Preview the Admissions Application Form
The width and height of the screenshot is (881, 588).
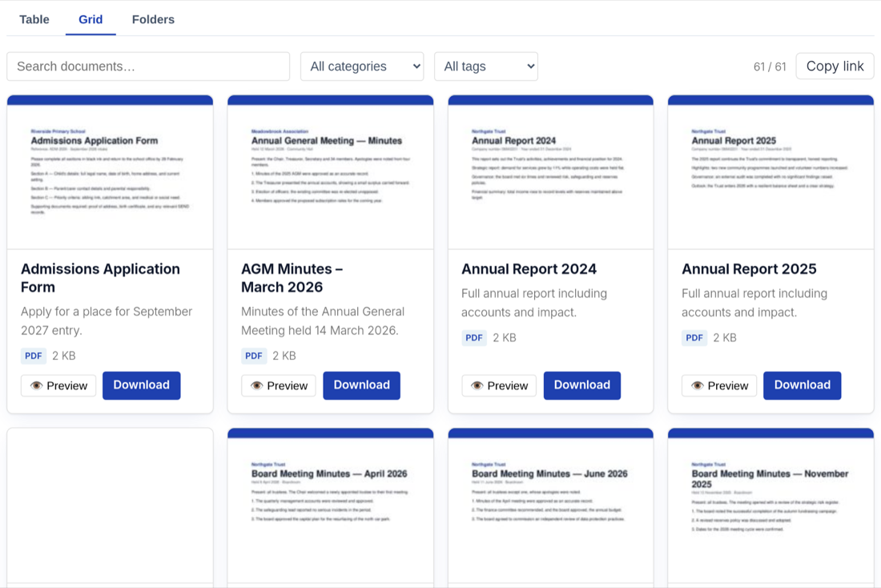click(x=58, y=385)
